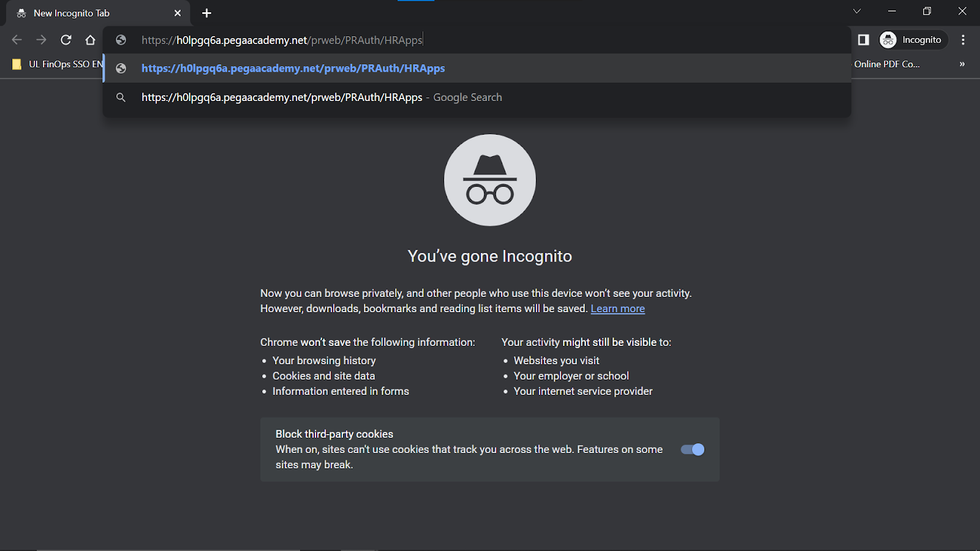Image resolution: width=980 pixels, height=551 pixels.
Task: Open a new tab with plus icon
Action: click(206, 13)
